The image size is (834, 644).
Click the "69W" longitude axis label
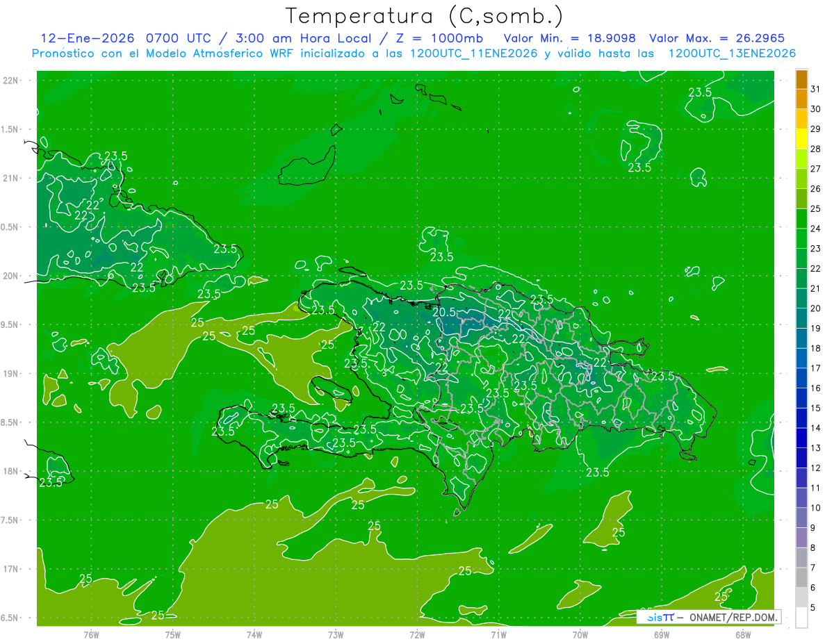coord(662,634)
